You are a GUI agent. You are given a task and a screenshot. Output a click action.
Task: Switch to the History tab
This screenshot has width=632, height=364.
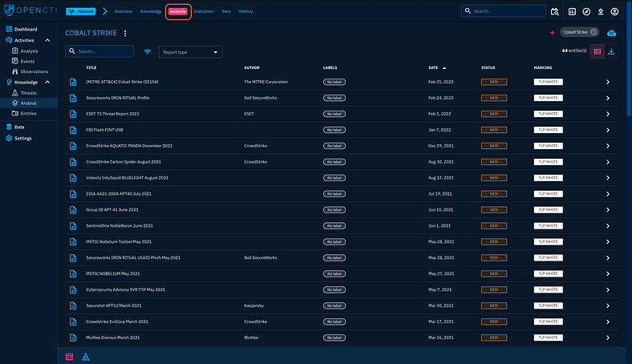point(245,11)
